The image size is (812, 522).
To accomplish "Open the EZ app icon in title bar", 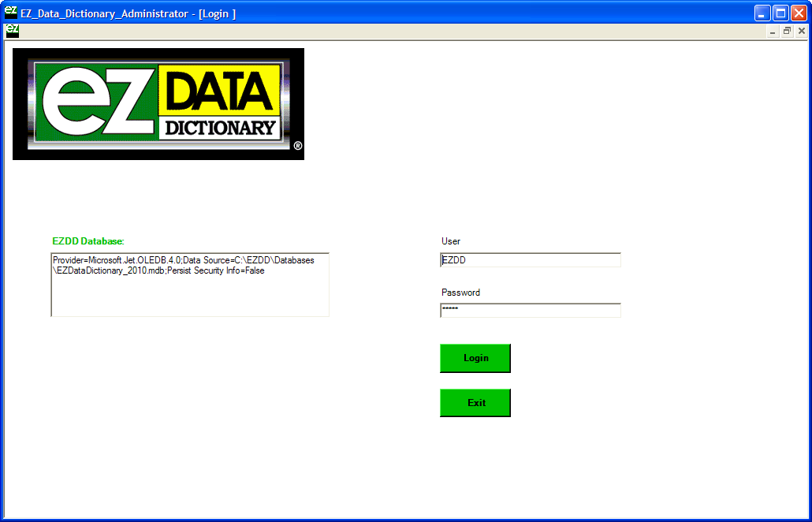I will [11, 13].
